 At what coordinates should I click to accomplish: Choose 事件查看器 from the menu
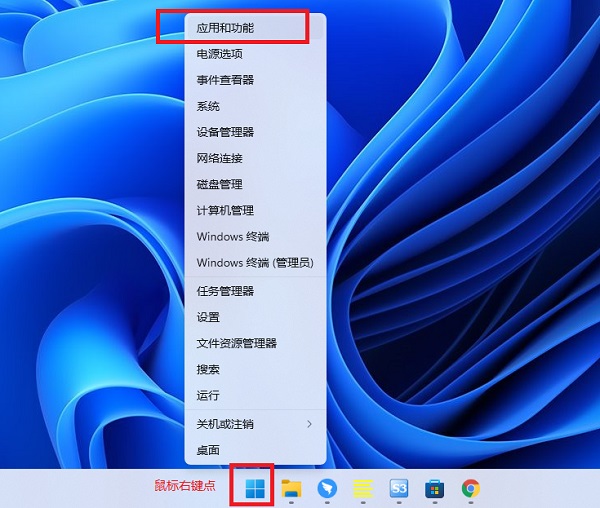(x=255, y=80)
